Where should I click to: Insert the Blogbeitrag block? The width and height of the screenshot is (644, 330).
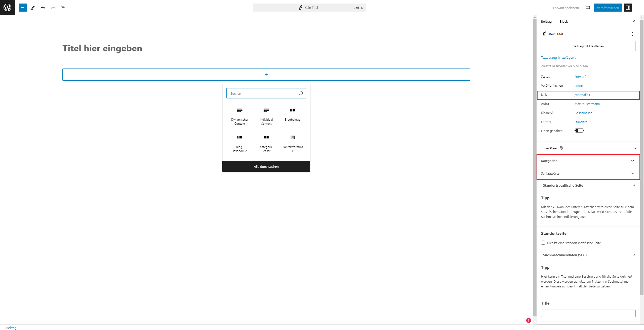coord(292,114)
